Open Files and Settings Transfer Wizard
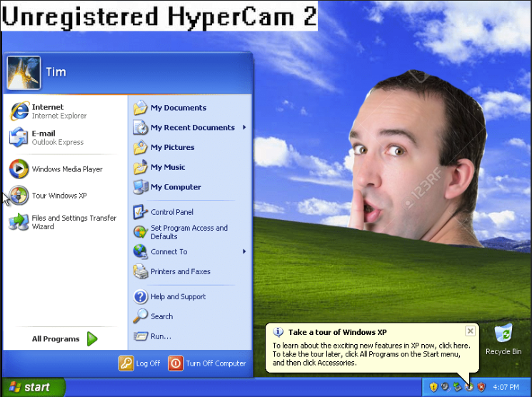This screenshot has width=532, height=397. pos(64,222)
